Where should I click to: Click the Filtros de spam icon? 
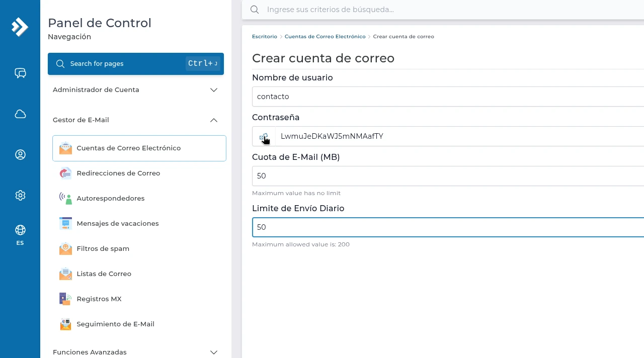coord(65,249)
